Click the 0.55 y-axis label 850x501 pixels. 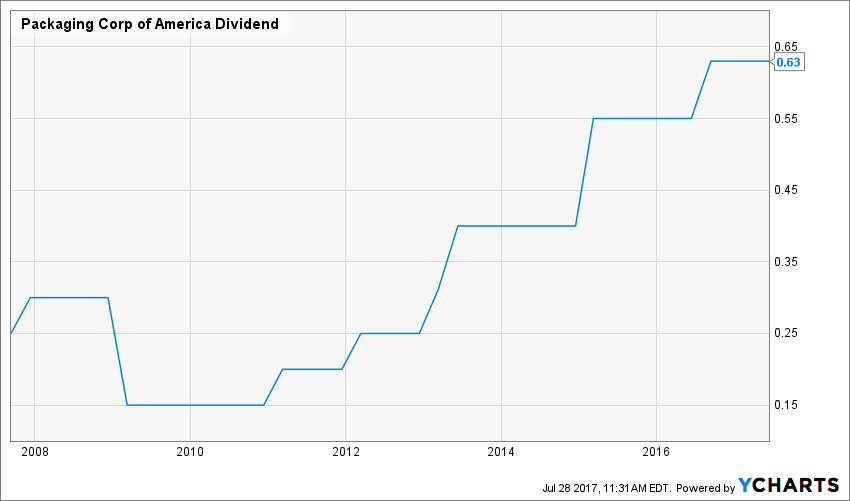(x=787, y=119)
